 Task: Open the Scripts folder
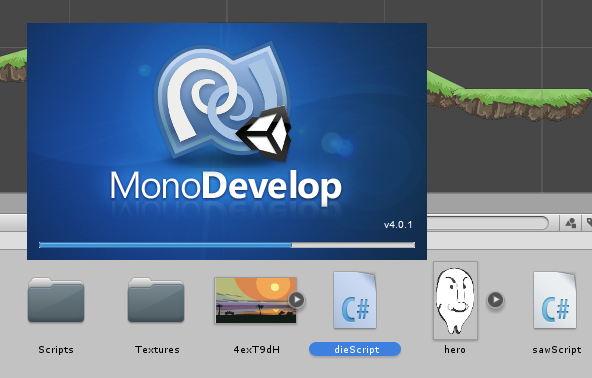click(56, 300)
